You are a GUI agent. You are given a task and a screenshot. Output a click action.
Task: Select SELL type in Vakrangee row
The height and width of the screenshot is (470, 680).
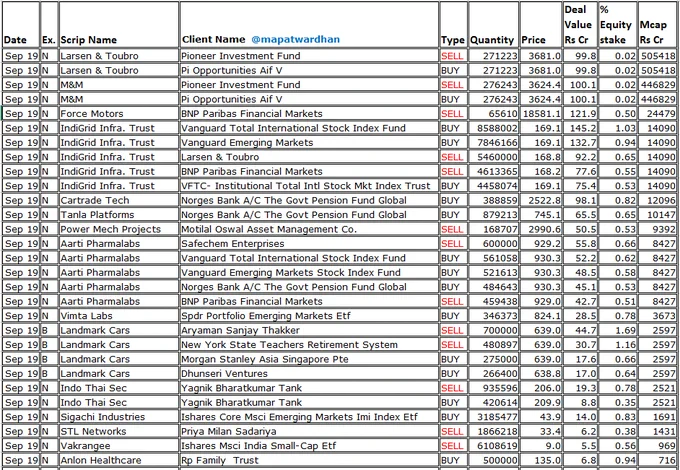tap(453, 446)
